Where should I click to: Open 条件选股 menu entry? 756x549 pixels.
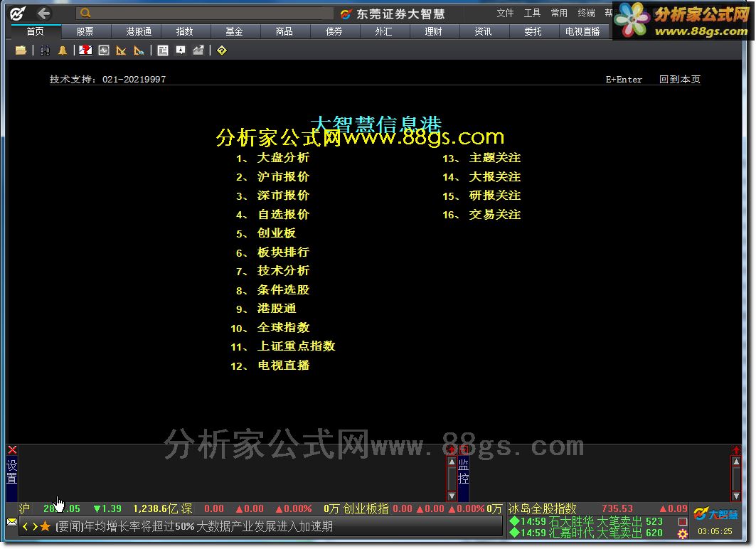click(x=283, y=289)
